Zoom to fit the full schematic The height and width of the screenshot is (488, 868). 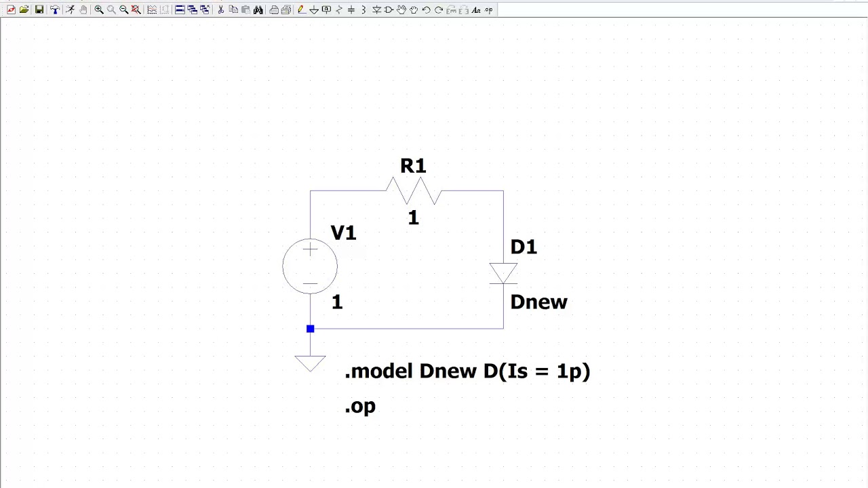136,9
